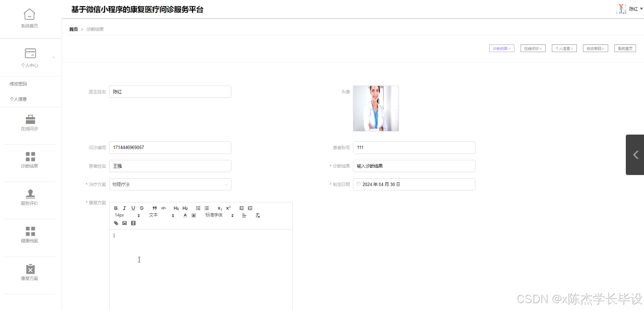Viewport: 644px width, 310px height.
Task: Click the 首页 breadcrumb link
Action: [74, 29]
